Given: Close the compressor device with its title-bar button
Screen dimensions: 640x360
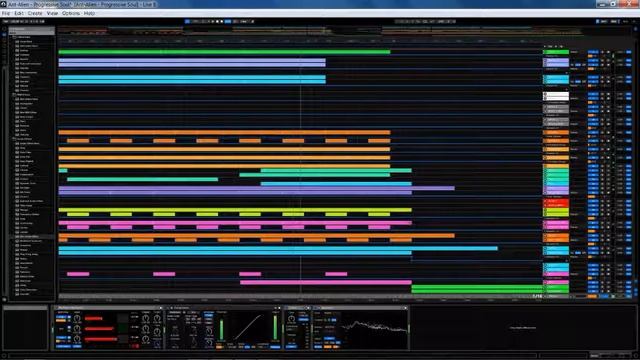Looking at the screenshot, I should [280, 308].
